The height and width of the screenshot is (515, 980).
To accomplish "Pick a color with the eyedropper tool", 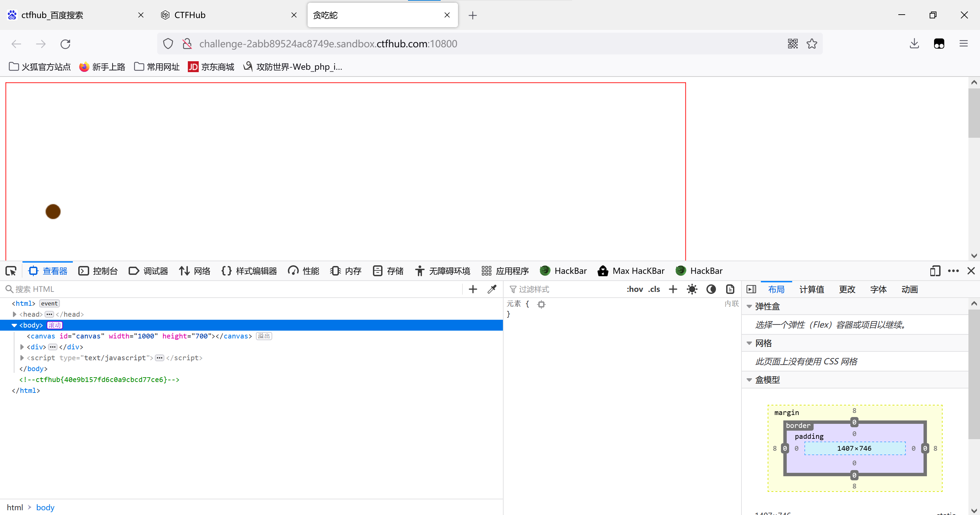I will (x=492, y=289).
